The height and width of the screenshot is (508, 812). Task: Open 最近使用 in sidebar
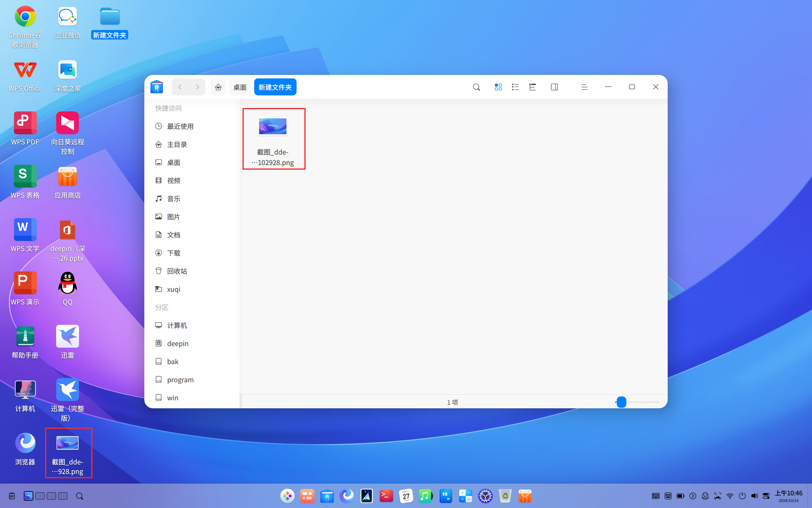(x=192, y=126)
